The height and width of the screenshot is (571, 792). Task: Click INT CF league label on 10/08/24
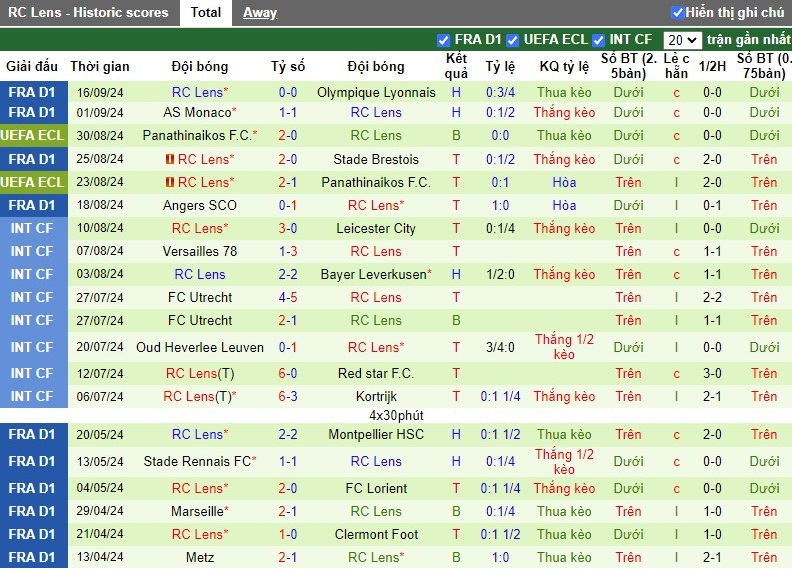click(31, 228)
